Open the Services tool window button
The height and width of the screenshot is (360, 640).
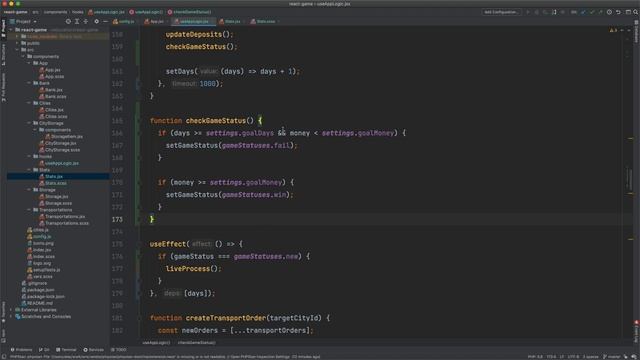(93, 350)
